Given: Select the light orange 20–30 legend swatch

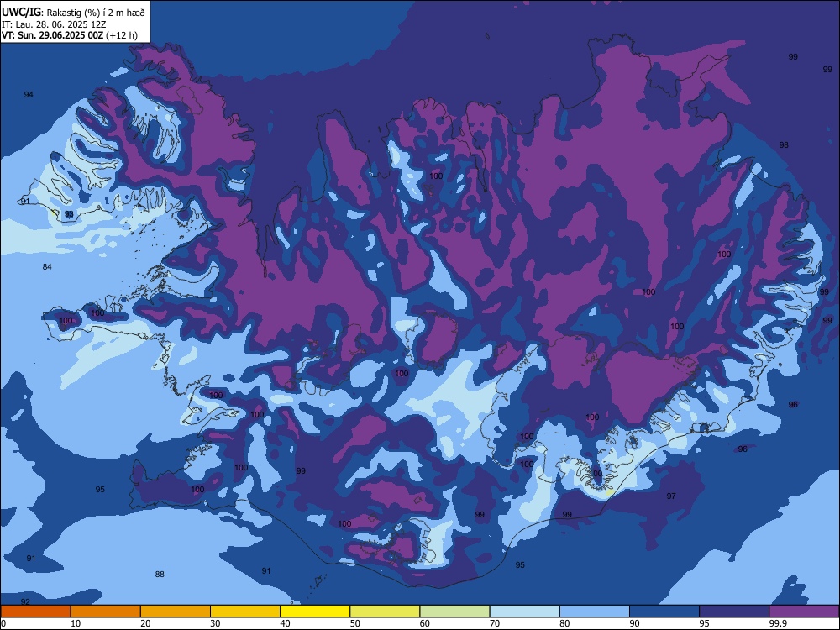Looking at the screenshot, I should point(176,612).
